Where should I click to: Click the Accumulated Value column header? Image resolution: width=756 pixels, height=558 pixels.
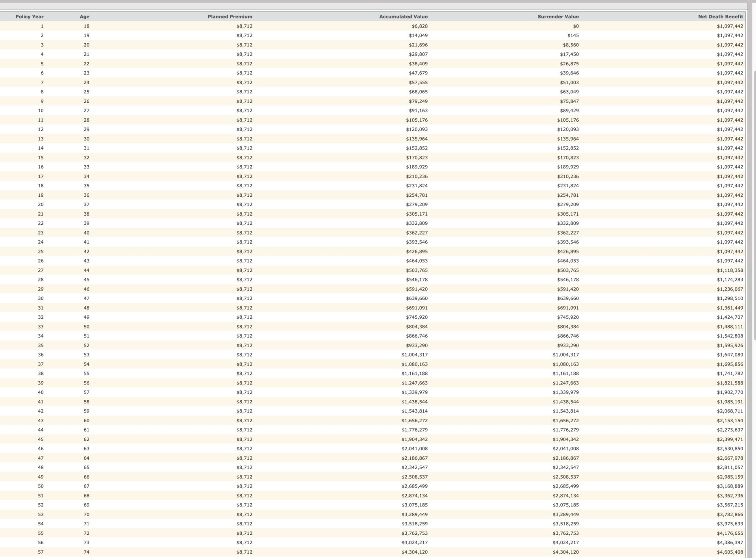(x=403, y=17)
